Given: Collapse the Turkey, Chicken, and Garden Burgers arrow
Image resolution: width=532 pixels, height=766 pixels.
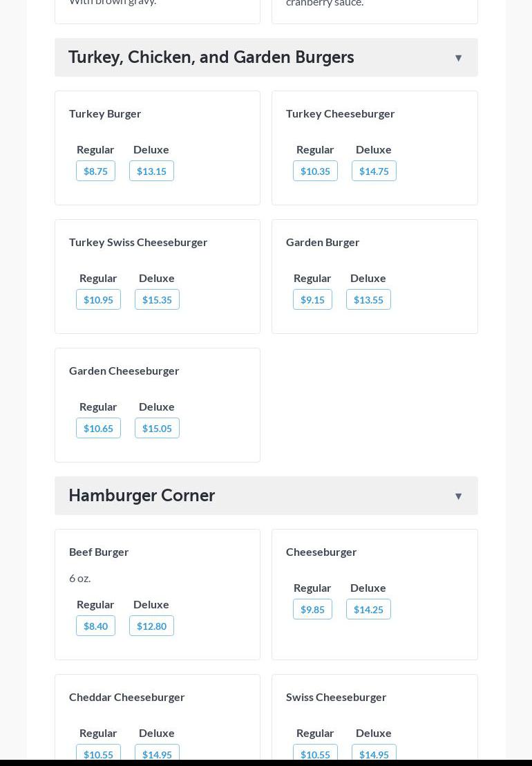Looking at the screenshot, I should [458, 58].
